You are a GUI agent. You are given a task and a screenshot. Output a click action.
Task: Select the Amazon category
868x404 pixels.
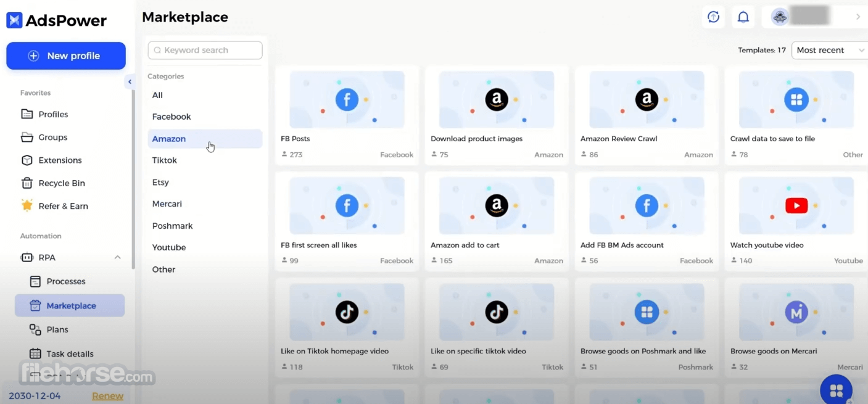tap(205, 139)
